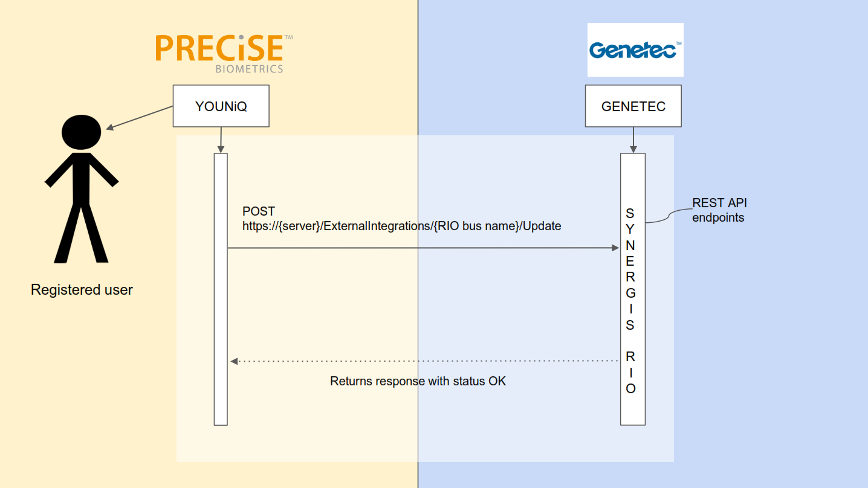Click the arrow from YOUNiQ to user

140,118
